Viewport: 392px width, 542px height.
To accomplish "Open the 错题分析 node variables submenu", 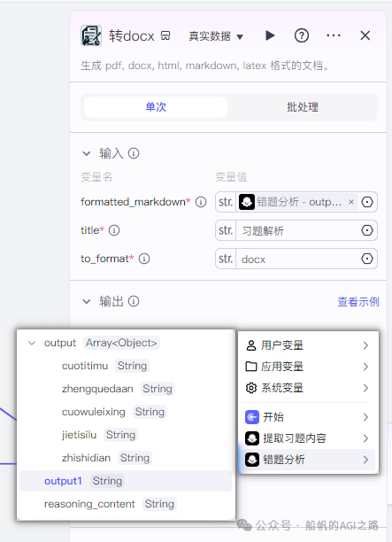I will point(308,460).
